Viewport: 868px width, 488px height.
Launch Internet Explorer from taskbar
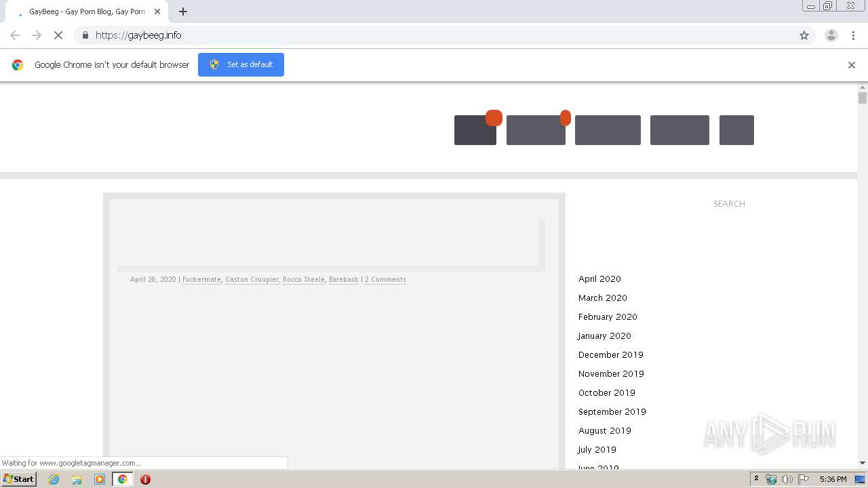click(x=54, y=479)
